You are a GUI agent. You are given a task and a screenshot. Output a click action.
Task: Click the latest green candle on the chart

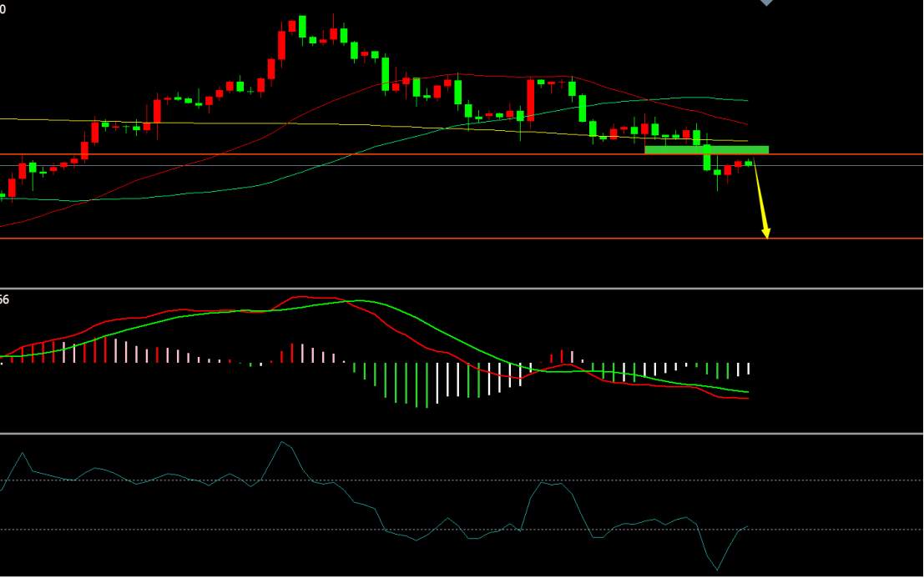[x=749, y=163]
